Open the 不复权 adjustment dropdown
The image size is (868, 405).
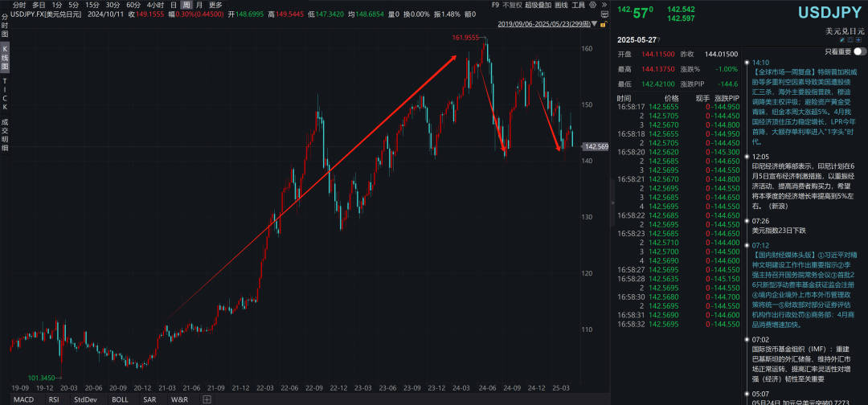(511, 5)
